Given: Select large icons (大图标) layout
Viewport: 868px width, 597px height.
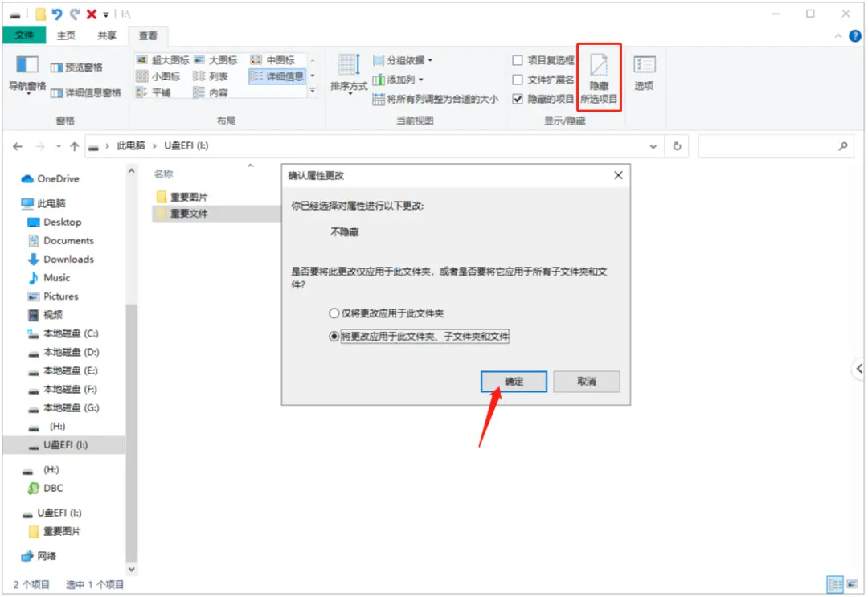Looking at the screenshot, I should (216, 59).
